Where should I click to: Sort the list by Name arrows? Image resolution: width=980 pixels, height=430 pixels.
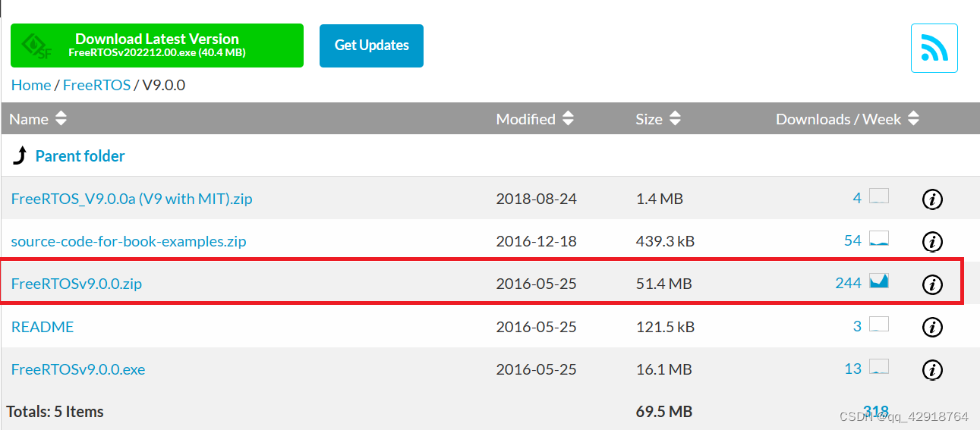(61, 119)
